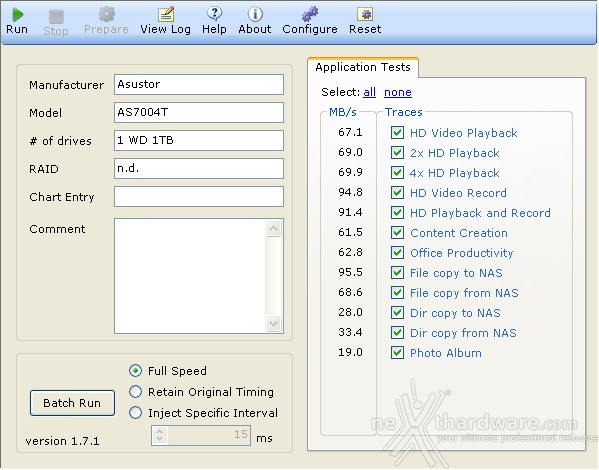
Task: Click the Select none link
Action: (398, 92)
